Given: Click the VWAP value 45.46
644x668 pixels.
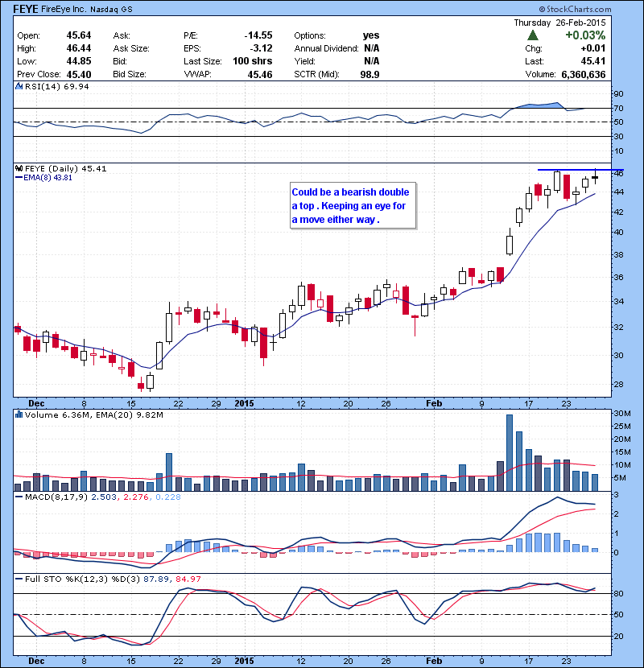Looking at the screenshot, I should (260, 75).
